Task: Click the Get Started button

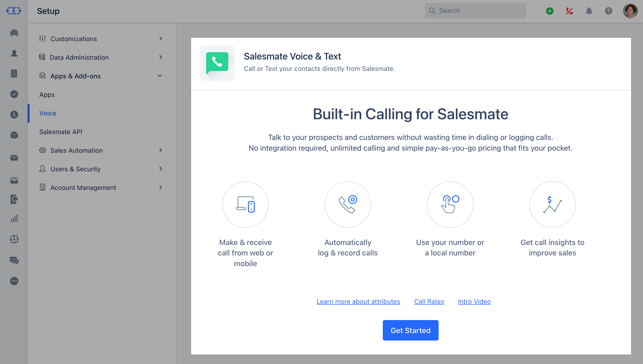Action: pos(410,330)
